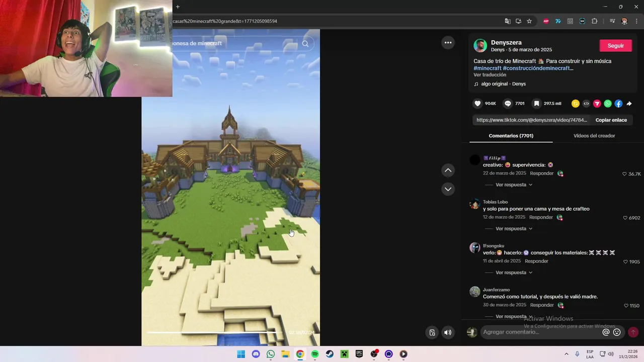Switch to Comentarios (7701) tab
Viewport: 644px width, 362px height.
tap(511, 136)
